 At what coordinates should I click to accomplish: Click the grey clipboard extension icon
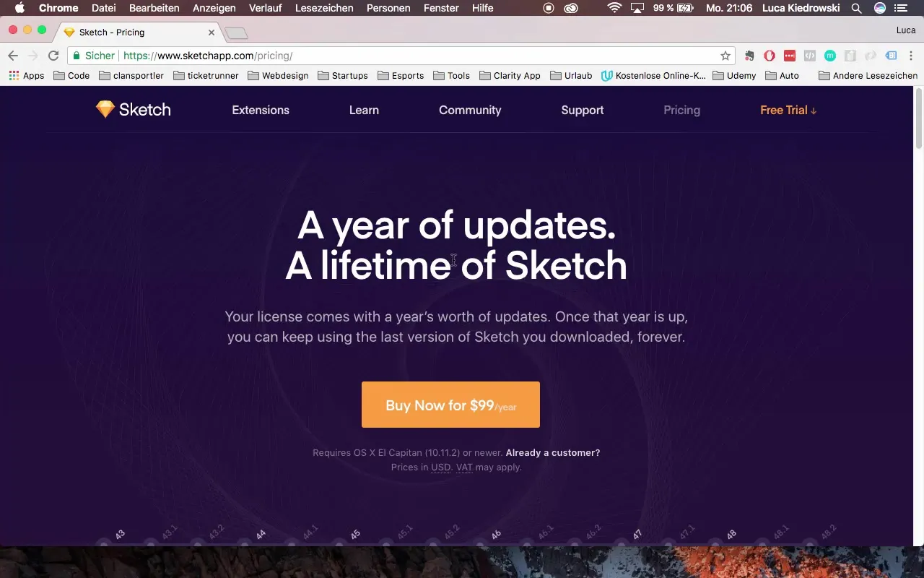click(850, 56)
